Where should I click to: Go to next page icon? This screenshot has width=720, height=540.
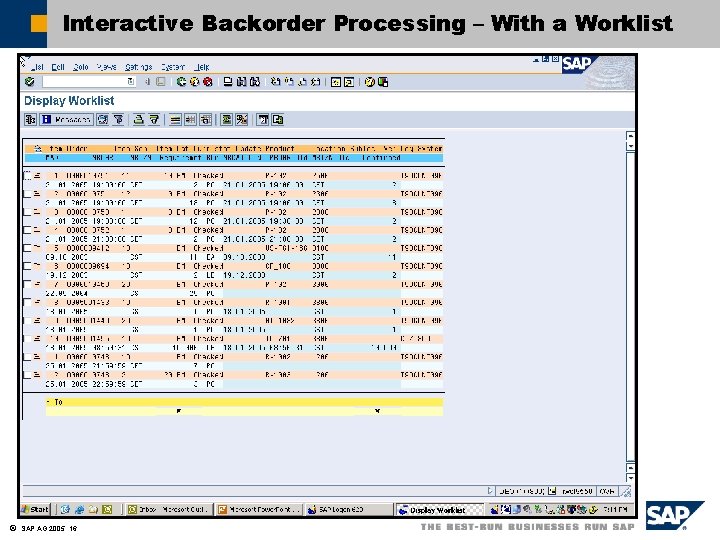click(302, 82)
